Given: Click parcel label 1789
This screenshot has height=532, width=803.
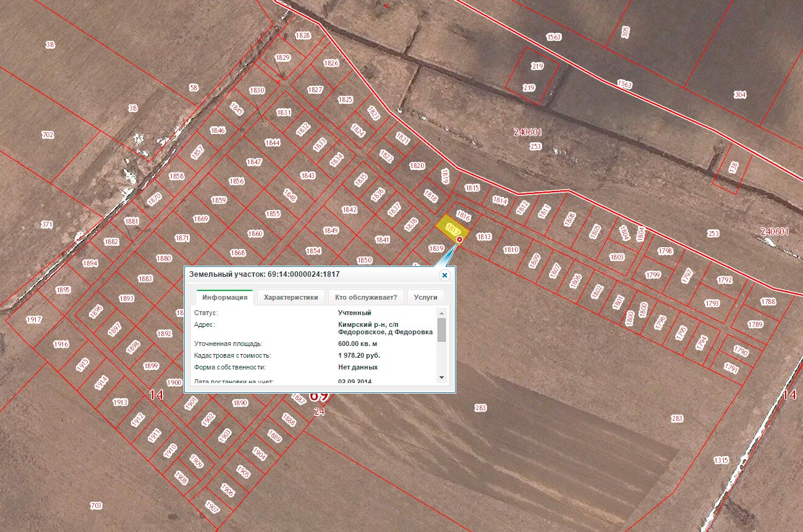Looking at the screenshot, I should pos(755,324).
